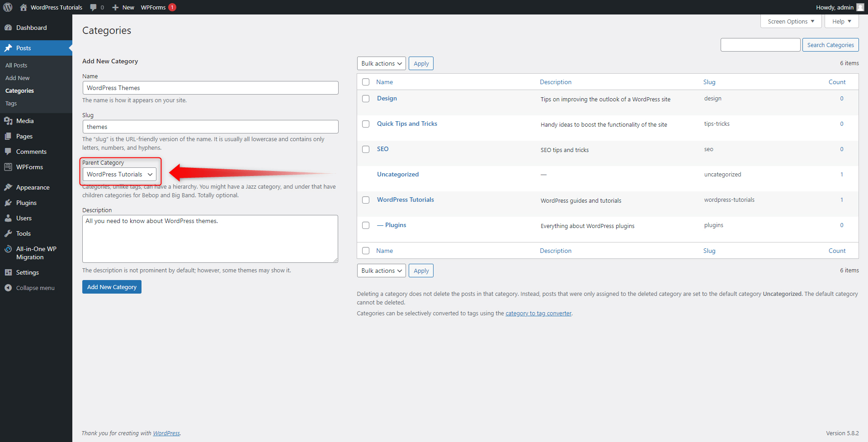The height and width of the screenshot is (442, 868).
Task: Sort by Description column header at top
Action: (556, 82)
